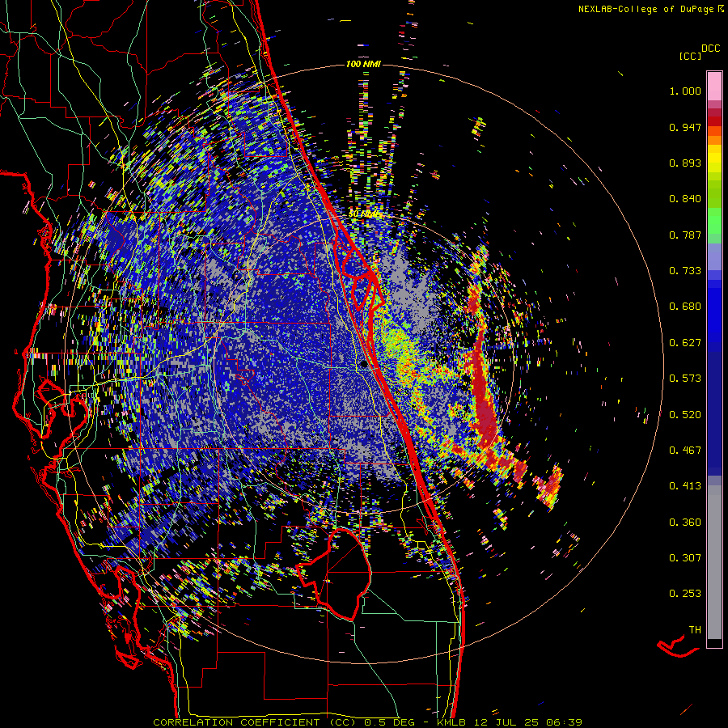Click the 0.253 legend value
This screenshot has width=728, height=728.
[x=685, y=594]
